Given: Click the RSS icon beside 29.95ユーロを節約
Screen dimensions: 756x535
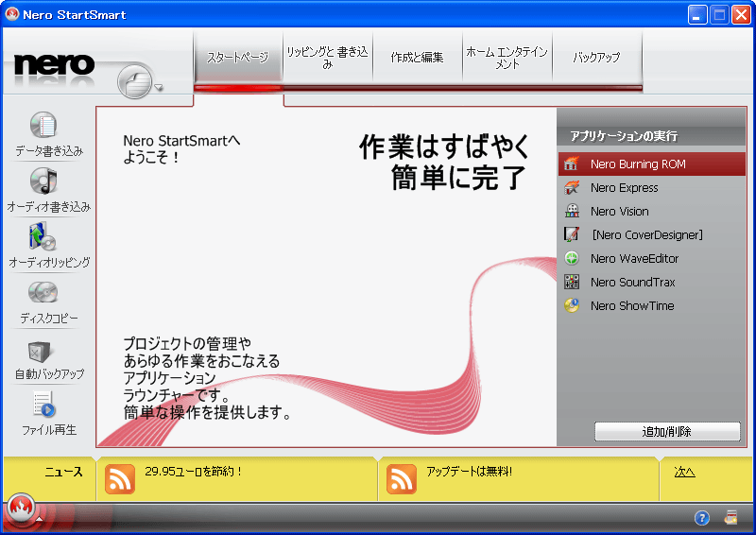Looking at the screenshot, I should 120,478.
